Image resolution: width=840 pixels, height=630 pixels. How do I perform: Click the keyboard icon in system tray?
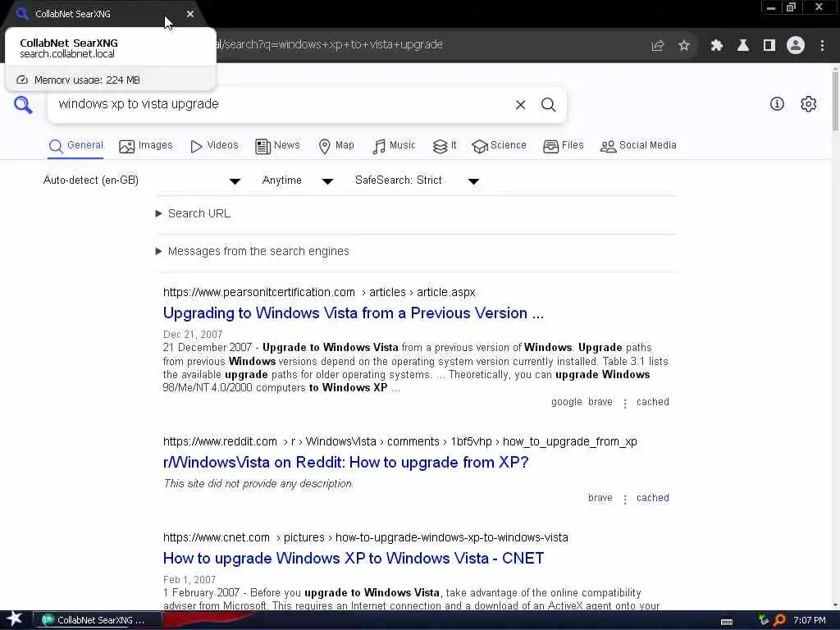(727, 622)
